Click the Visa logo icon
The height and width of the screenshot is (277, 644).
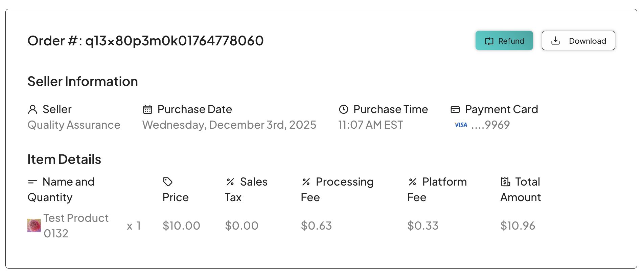[x=461, y=125]
